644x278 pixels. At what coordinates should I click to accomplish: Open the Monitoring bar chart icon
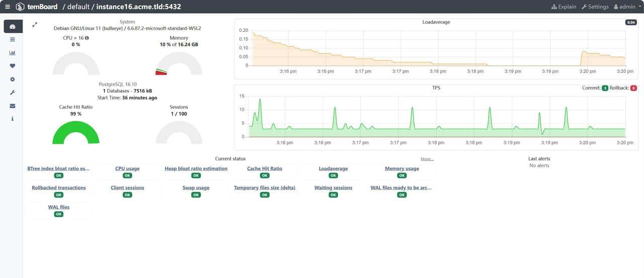point(13,53)
